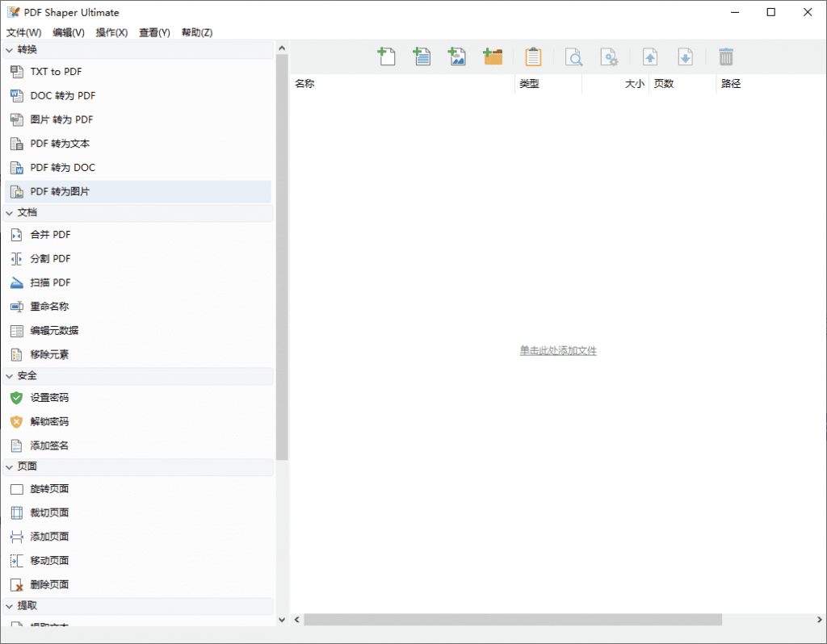Select 旋转页面 in the pages section
The image size is (827, 644).
[x=49, y=489]
